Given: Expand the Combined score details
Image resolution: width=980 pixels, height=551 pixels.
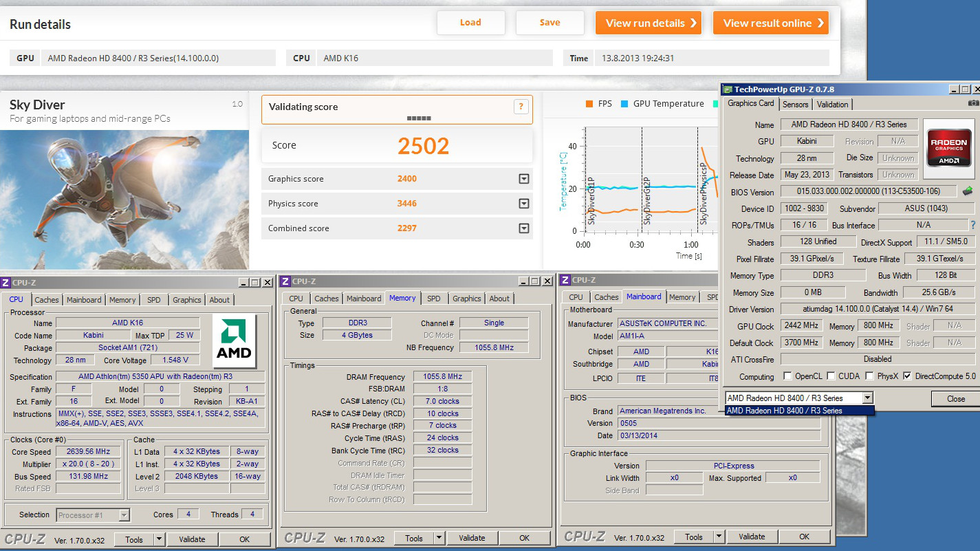Looking at the screenshot, I should [x=524, y=228].
